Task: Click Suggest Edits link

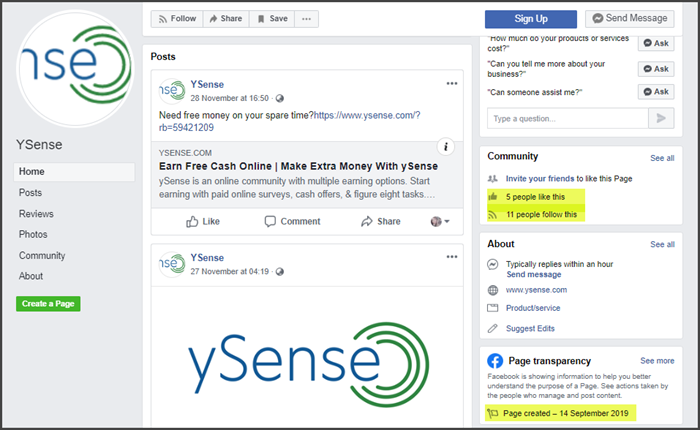Action: click(x=530, y=329)
